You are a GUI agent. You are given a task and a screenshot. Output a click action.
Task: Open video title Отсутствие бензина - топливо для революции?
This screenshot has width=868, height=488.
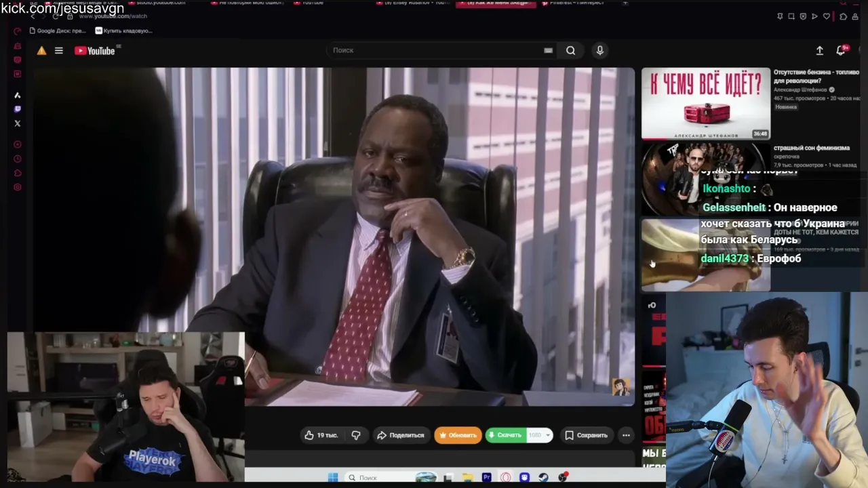click(x=816, y=77)
